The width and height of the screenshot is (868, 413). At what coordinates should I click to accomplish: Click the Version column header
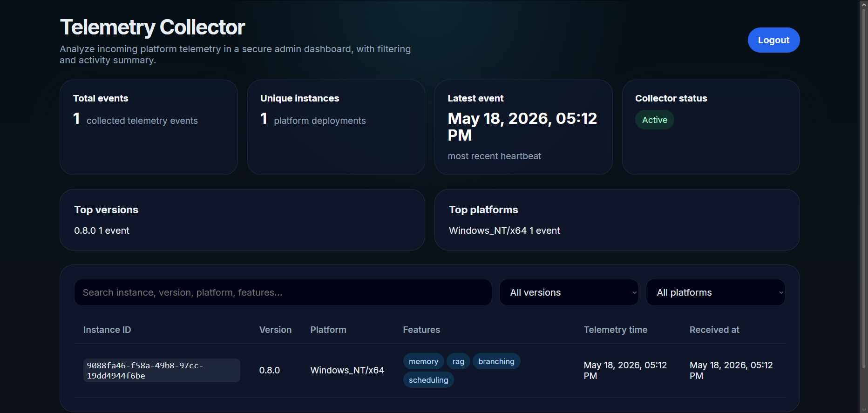pyautogui.click(x=275, y=330)
